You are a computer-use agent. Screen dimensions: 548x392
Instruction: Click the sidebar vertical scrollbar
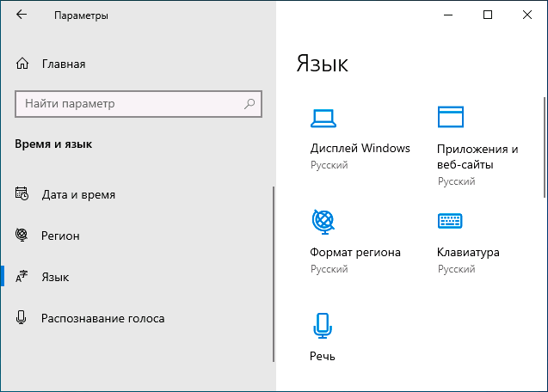tap(274, 274)
